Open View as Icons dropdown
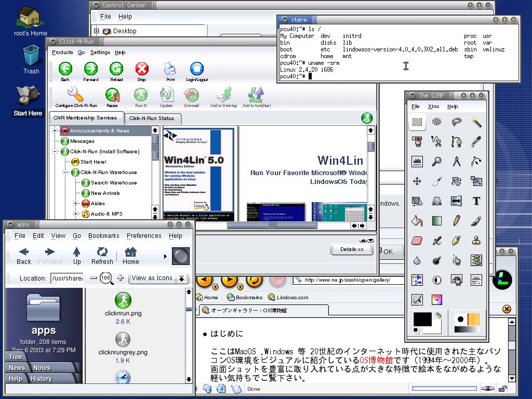Image resolution: width=532 pixels, height=399 pixels. click(x=158, y=278)
